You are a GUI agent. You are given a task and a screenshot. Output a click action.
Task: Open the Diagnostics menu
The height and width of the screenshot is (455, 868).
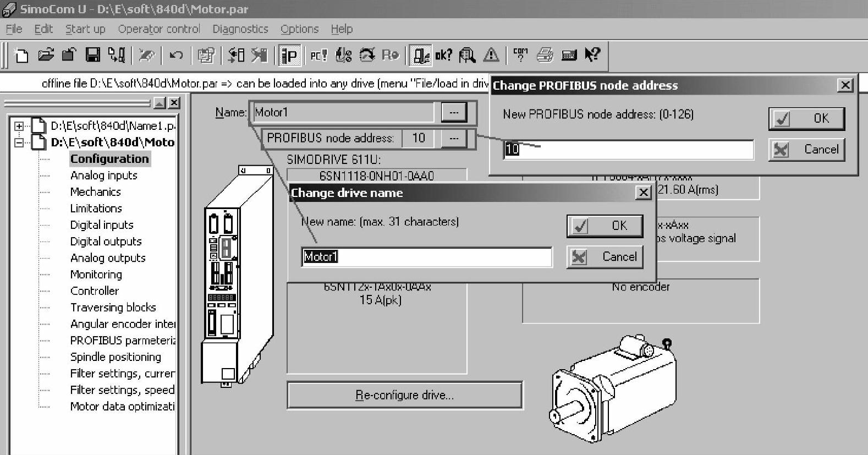(240, 29)
